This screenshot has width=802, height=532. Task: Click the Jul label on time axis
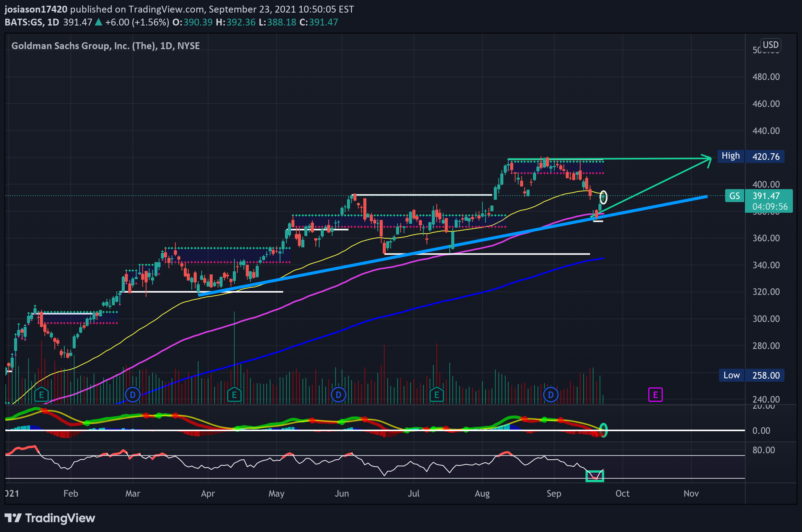point(414,494)
